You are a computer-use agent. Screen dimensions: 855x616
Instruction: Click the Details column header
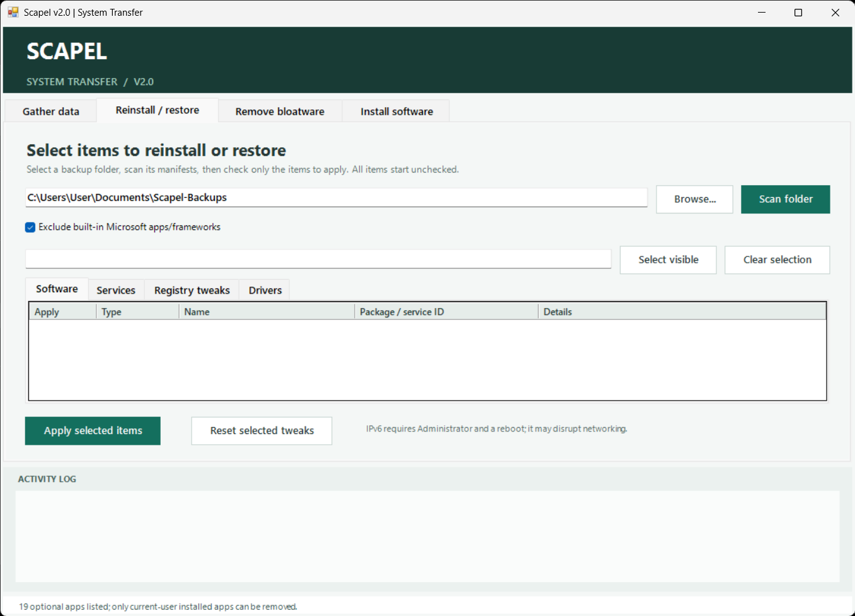682,312
